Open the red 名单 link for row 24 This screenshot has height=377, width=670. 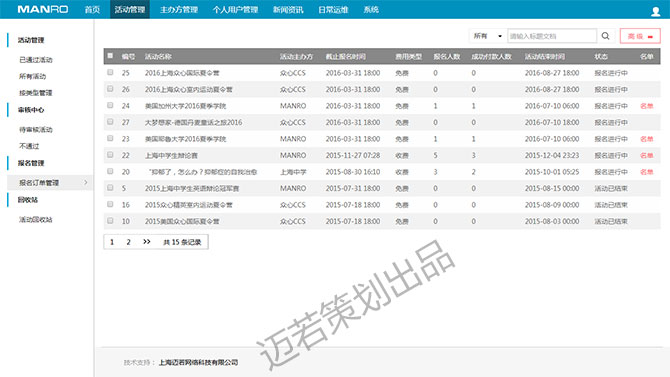(x=646, y=106)
